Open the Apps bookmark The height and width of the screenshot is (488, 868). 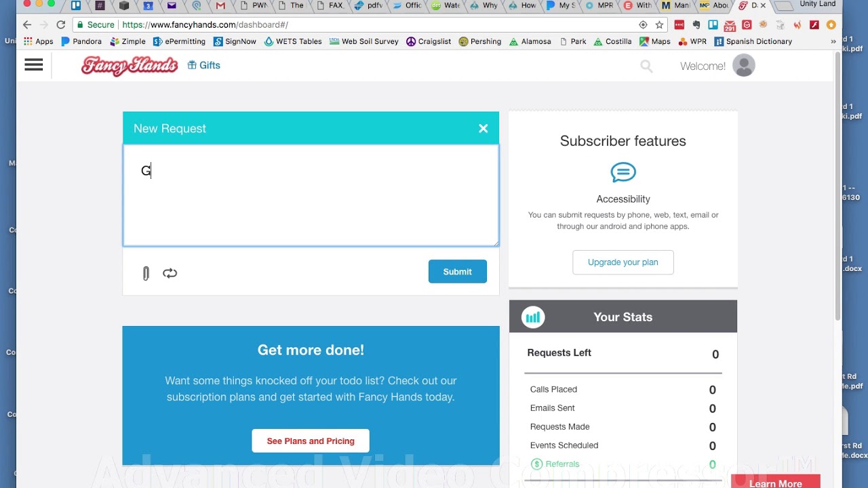pyautogui.click(x=38, y=41)
